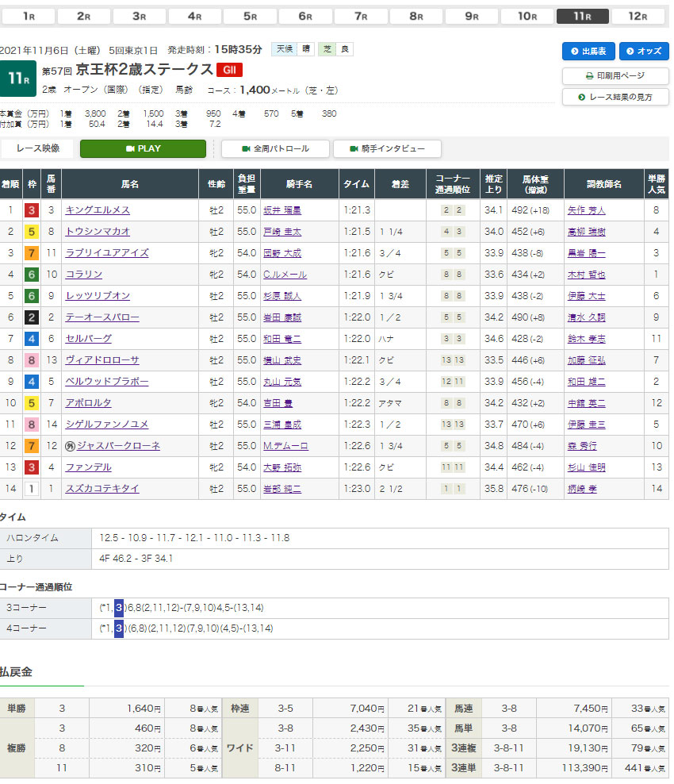Select the 6R race tab
The width and height of the screenshot is (674, 784).
305,16
